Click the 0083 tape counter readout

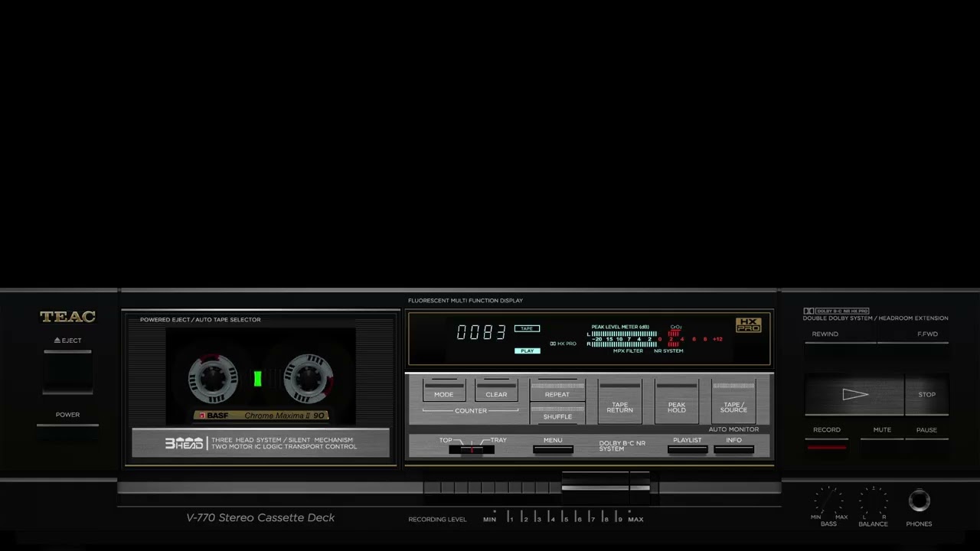coord(482,332)
